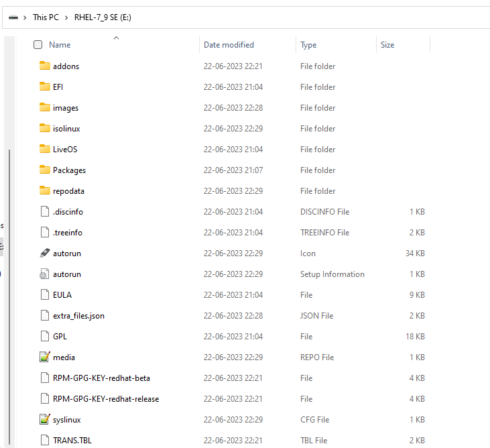490x448 pixels.
Task: Click the 34 KB size value
Action: tap(415, 254)
